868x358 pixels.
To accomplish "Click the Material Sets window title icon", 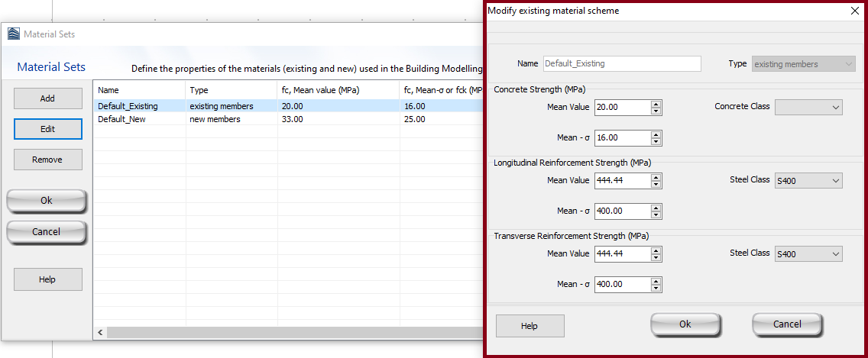I will coord(14,34).
